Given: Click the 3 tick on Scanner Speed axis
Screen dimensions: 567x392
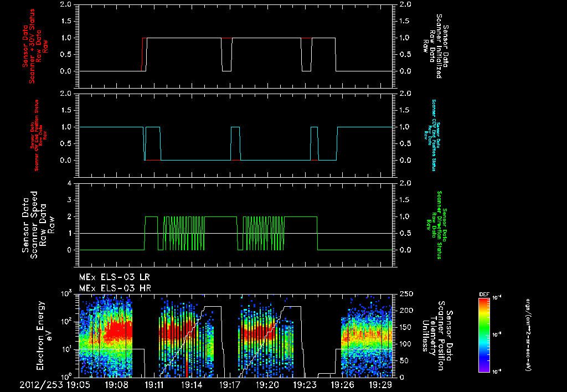Looking at the screenshot, I should [69, 200].
